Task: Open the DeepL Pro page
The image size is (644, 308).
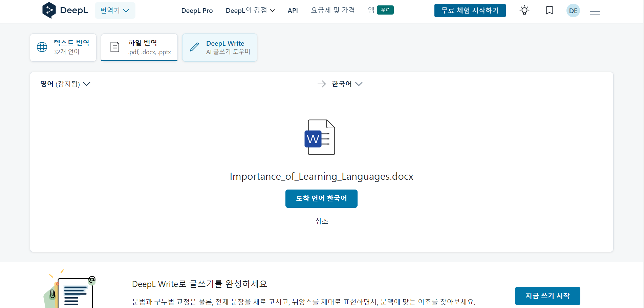Action: tap(197, 10)
